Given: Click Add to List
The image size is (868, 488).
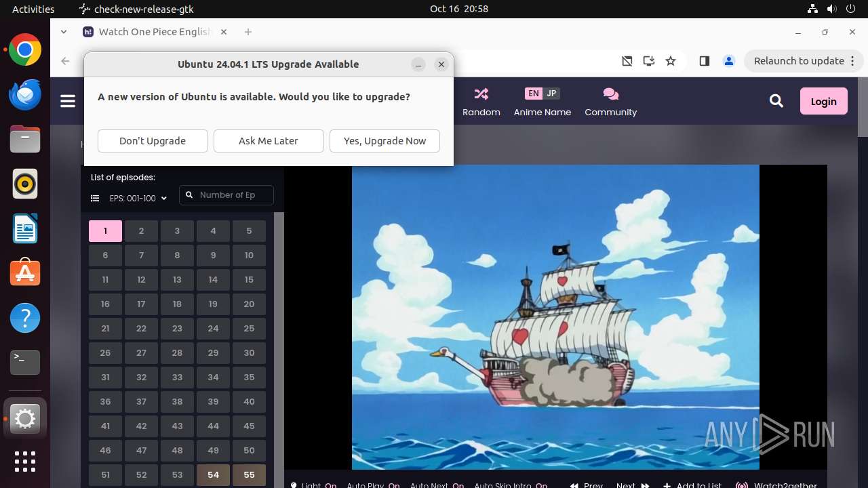Looking at the screenshot, I should click(692, 485).
